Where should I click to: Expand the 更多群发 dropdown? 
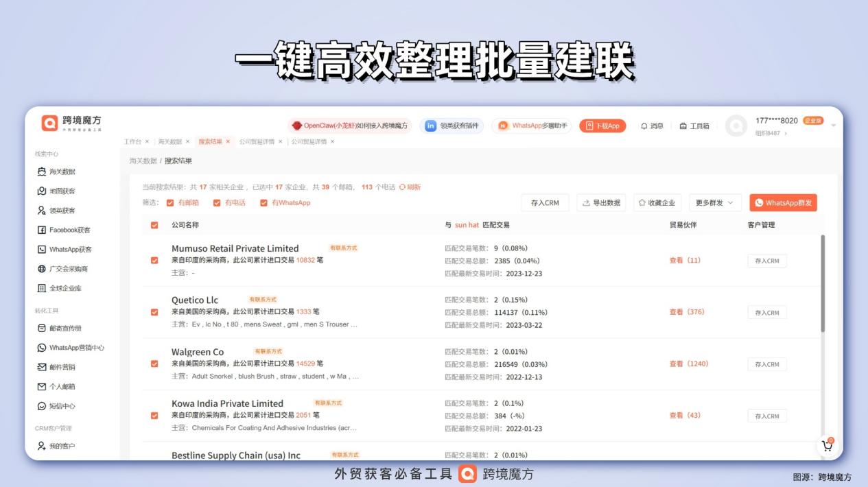tap(715, 203)
